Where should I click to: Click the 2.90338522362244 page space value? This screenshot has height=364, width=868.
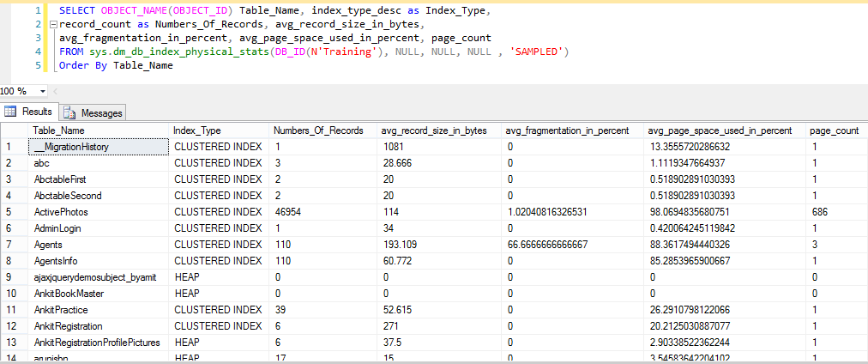725,343
